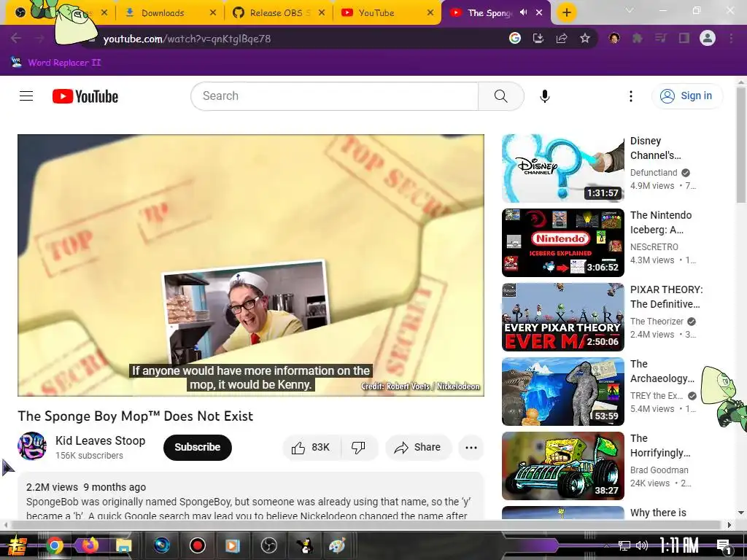The height and width of the screenshot is (560, 747).
Task: Bookmark this page with the star
Action: pyautogui.click(x=585, y=39)
